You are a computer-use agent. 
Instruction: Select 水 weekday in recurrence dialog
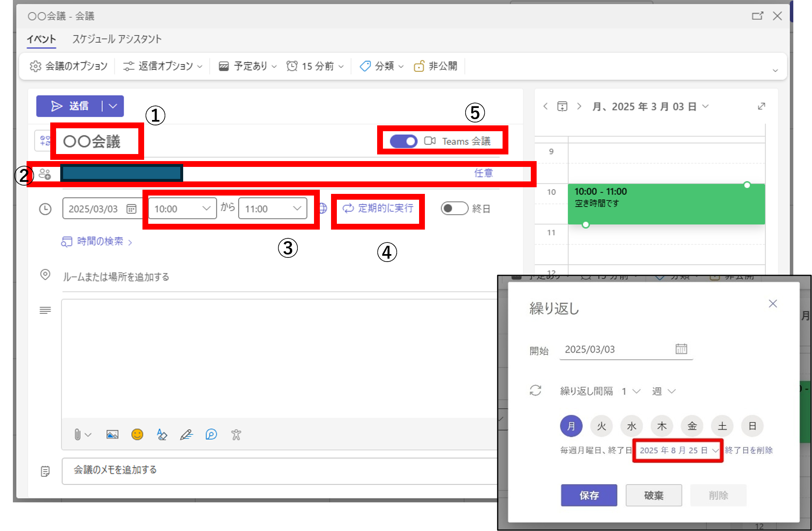pos(631,426)
